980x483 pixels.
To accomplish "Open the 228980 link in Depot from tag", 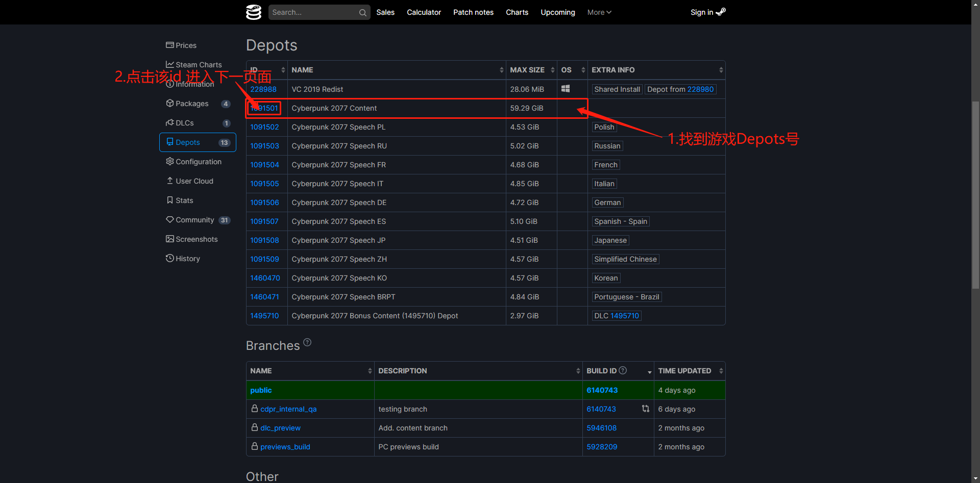I will coord(700,89).
